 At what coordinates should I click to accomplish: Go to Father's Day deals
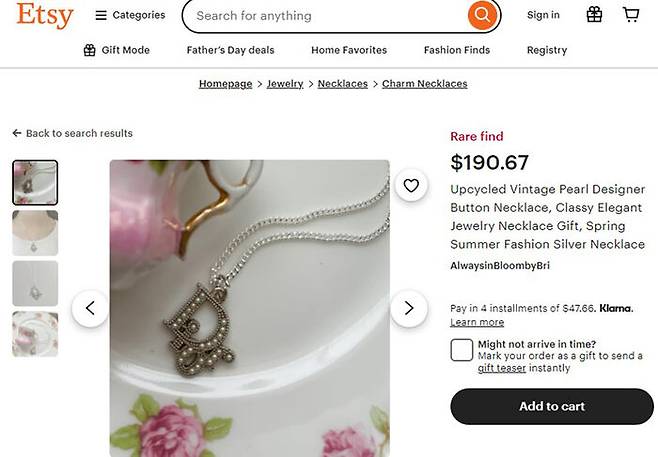point(230,50)
